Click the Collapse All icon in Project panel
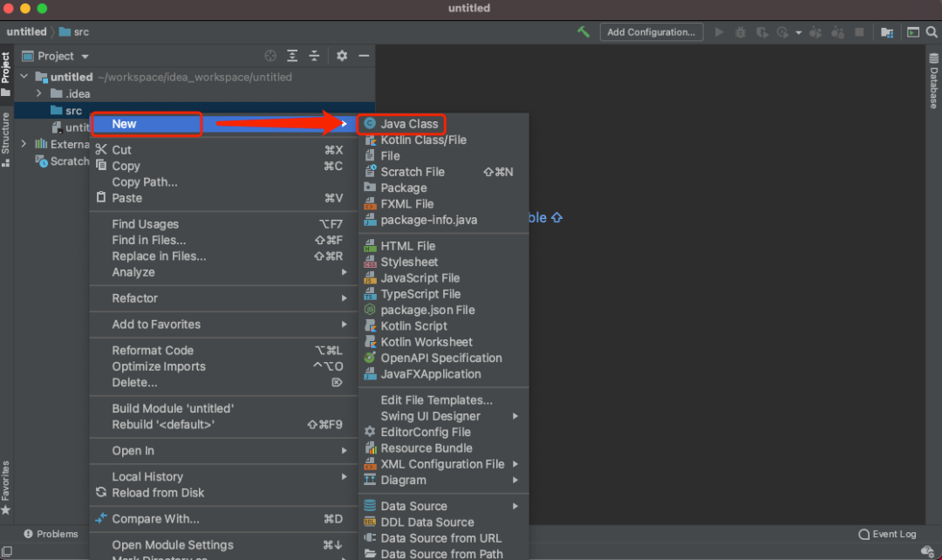 coord(314,56)
